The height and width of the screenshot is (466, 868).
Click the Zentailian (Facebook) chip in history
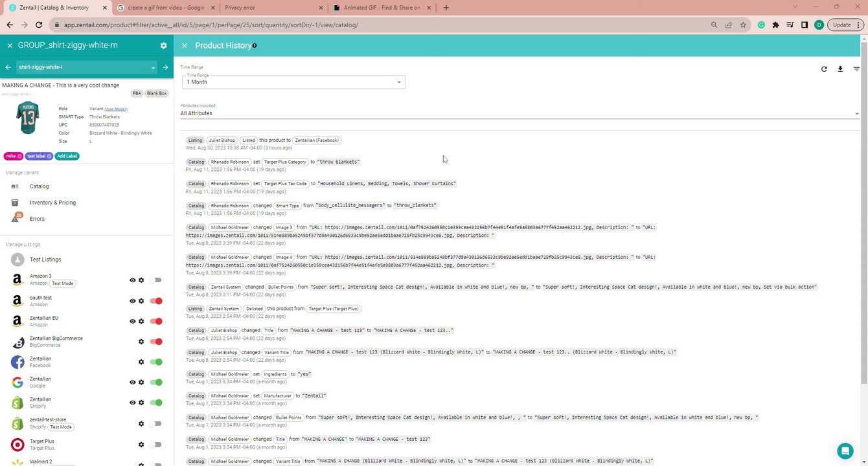point(317,140)
